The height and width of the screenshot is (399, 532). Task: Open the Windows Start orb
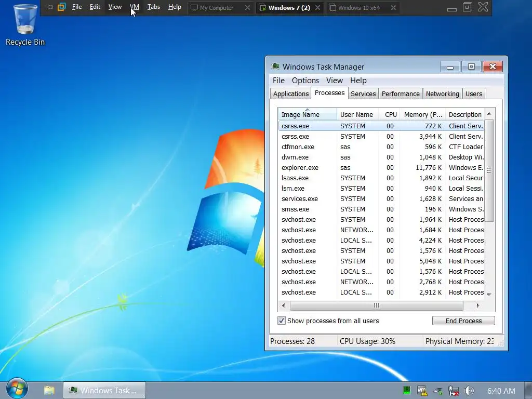click(17, 389)
